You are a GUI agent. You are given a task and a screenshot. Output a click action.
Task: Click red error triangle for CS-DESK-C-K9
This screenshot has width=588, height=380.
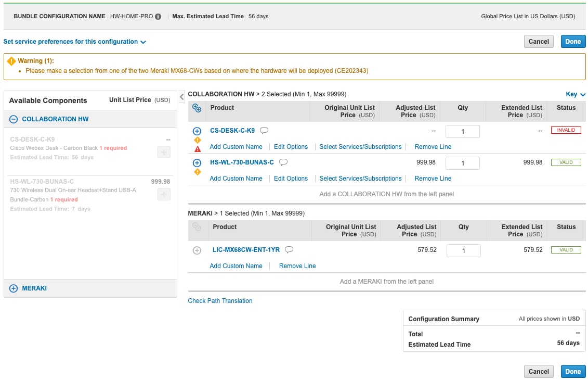coord(198,149)
